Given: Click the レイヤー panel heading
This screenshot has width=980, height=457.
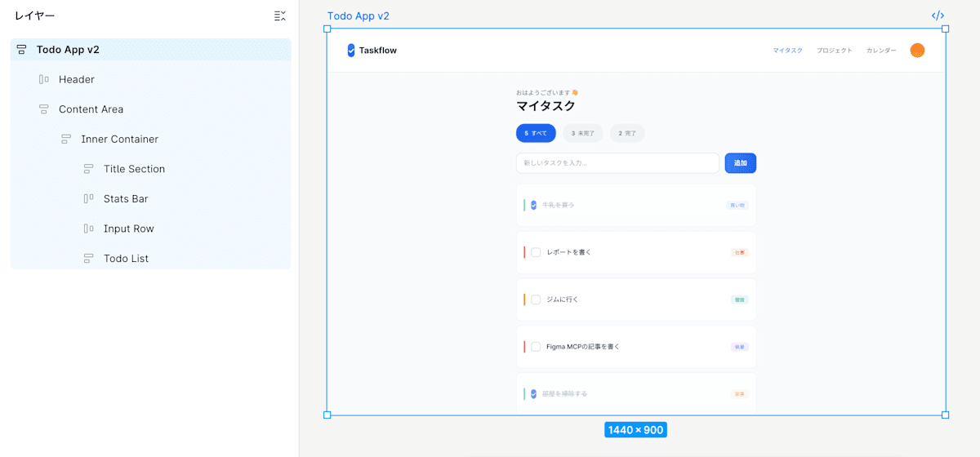Looking at the screenshot, I should point(35,16).
